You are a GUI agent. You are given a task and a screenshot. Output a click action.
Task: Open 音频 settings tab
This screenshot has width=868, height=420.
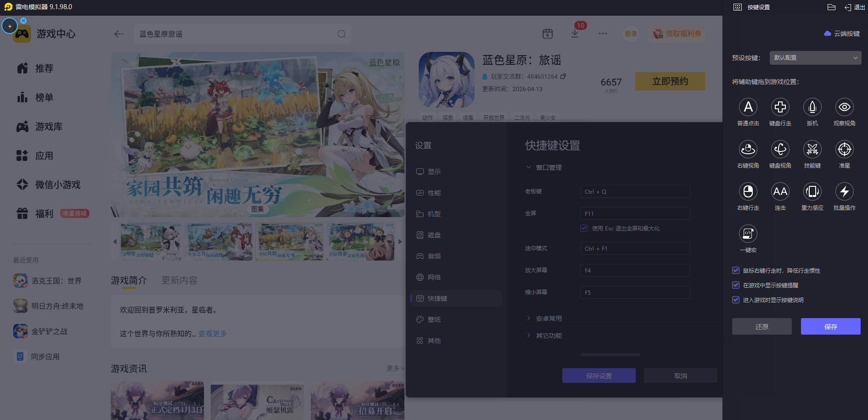(x=456, y=256)
